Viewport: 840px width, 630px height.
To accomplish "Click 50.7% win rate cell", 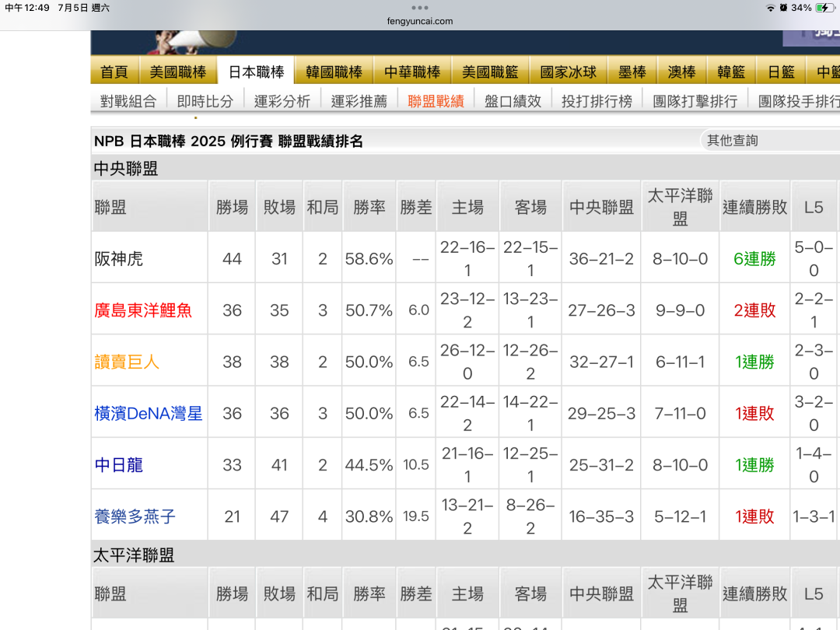I will pyautogui.click(x=369, y=310).
